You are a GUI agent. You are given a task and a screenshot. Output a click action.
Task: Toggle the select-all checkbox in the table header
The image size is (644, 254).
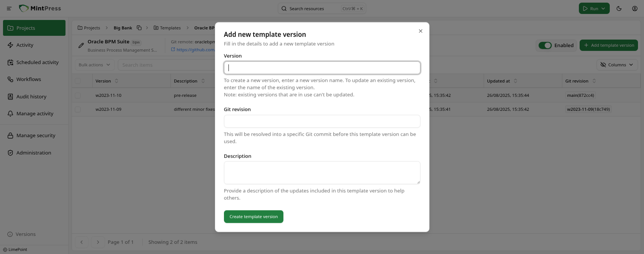78,81
